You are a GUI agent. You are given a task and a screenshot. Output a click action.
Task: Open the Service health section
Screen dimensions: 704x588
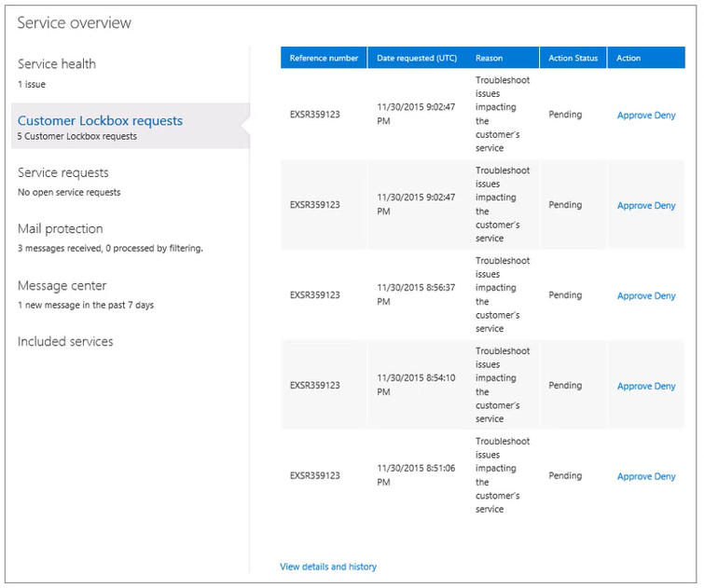tap(57, 64)
